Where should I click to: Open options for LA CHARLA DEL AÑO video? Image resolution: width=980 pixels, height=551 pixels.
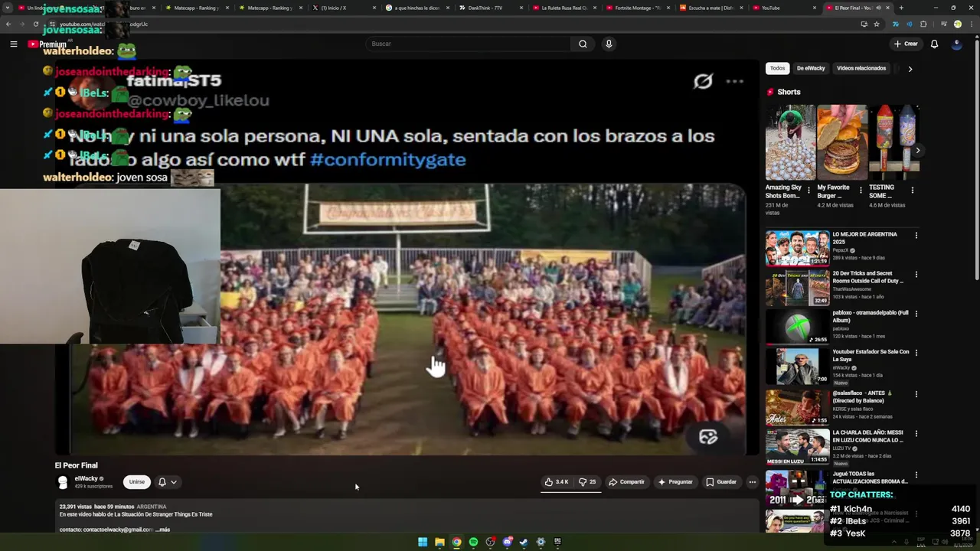[x=916, y=434]
